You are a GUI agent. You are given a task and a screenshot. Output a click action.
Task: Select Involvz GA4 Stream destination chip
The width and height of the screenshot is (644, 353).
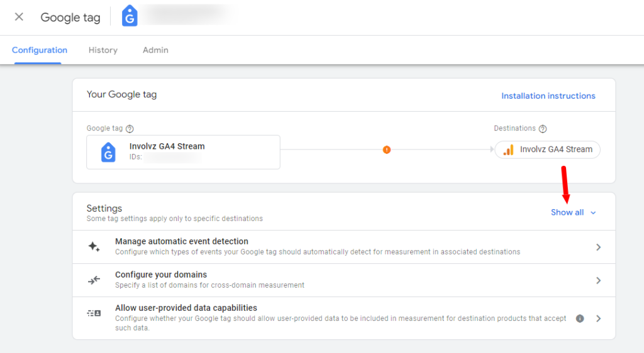tap(548, 149)
